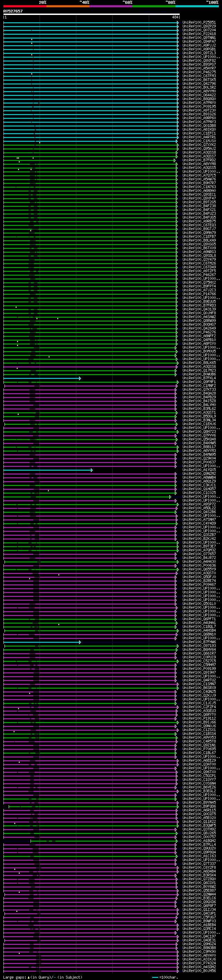Click the green ~80% identity legend swatch
This screenshot has height=980, width=222.
154,6
